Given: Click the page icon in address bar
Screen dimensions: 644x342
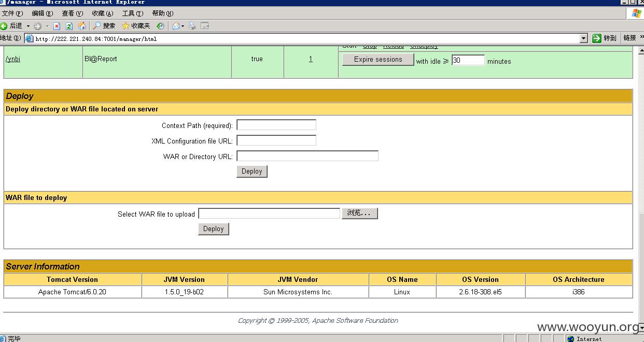Looking at the screenshot, I should (x=29, y=38).
